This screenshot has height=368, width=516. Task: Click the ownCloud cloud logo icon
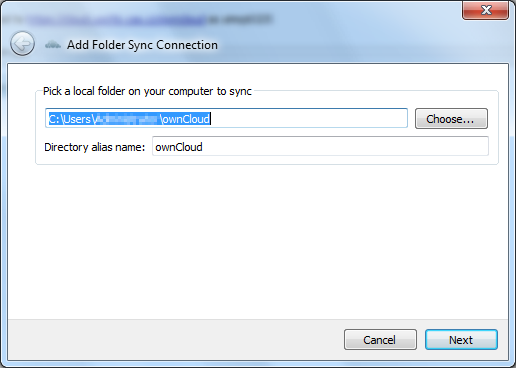click(53, 44)
